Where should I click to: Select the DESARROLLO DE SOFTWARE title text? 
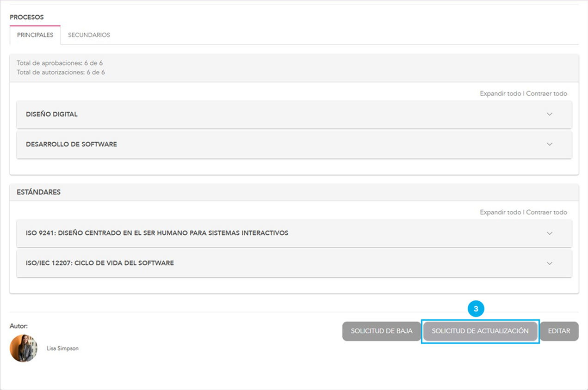point(71,144)
